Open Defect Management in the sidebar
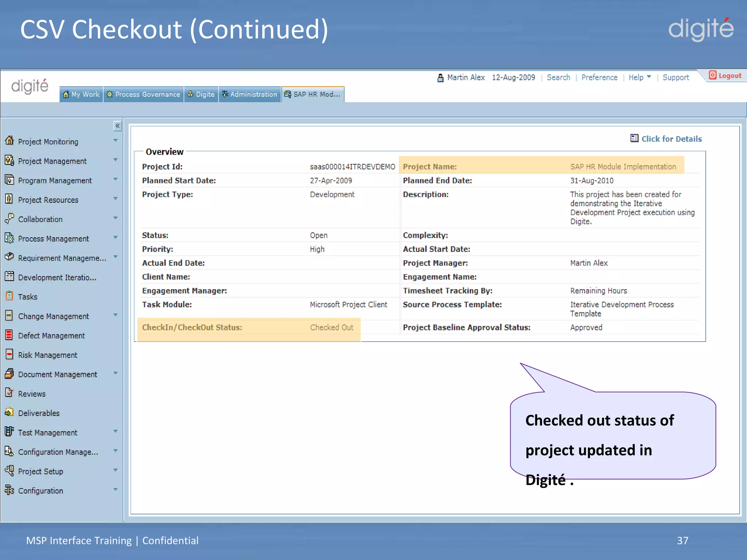This screenshot has width=747, height=560. (51, 336)
